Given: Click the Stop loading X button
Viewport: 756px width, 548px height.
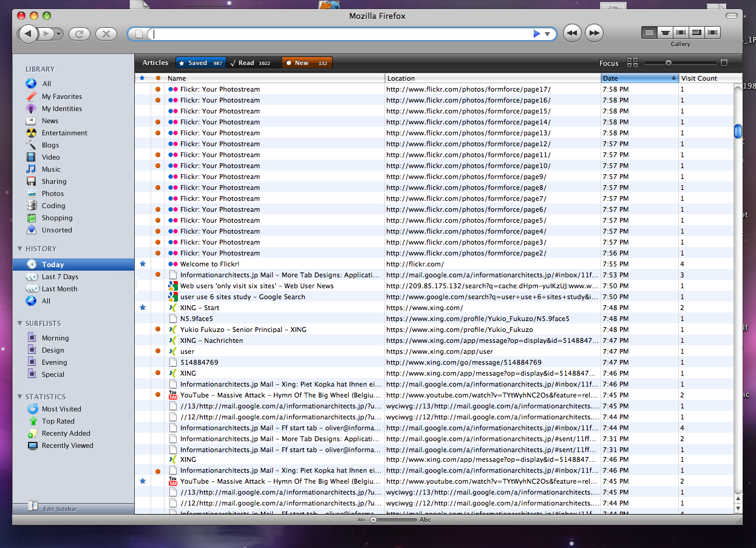Looking at the screenshot, I should tap(106, 34).
